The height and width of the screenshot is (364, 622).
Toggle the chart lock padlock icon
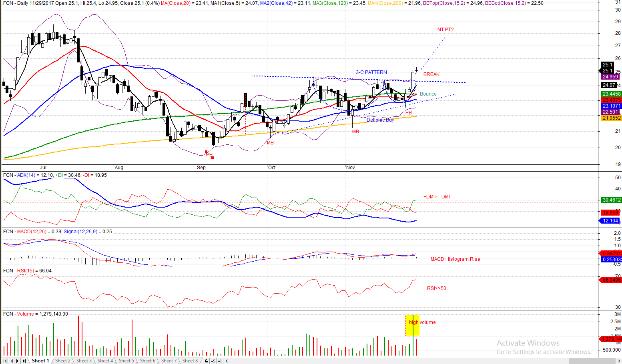(207, 361)
